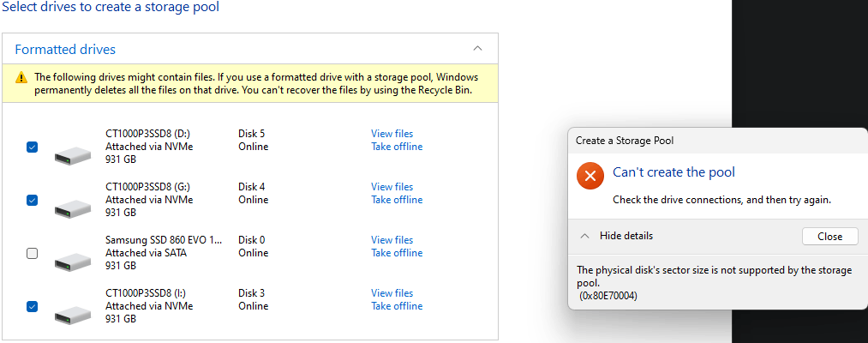
Task: Click the Formatted drives section header
Action: point(65,50)
